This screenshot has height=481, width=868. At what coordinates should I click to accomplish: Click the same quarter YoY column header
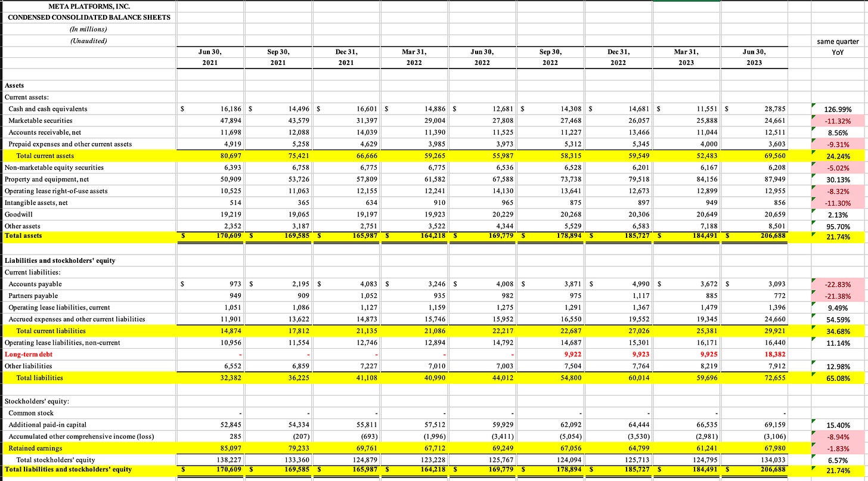point(838,46)
